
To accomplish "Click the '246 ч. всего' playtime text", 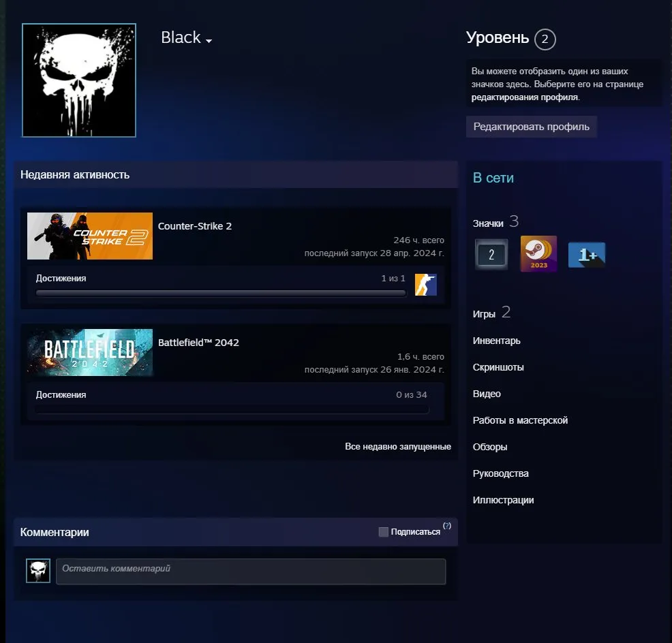I will coord(418,240).
